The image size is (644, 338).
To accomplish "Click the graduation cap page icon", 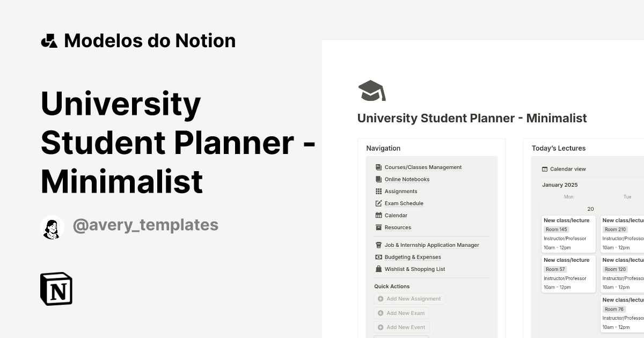I will [x=371, y=90].
